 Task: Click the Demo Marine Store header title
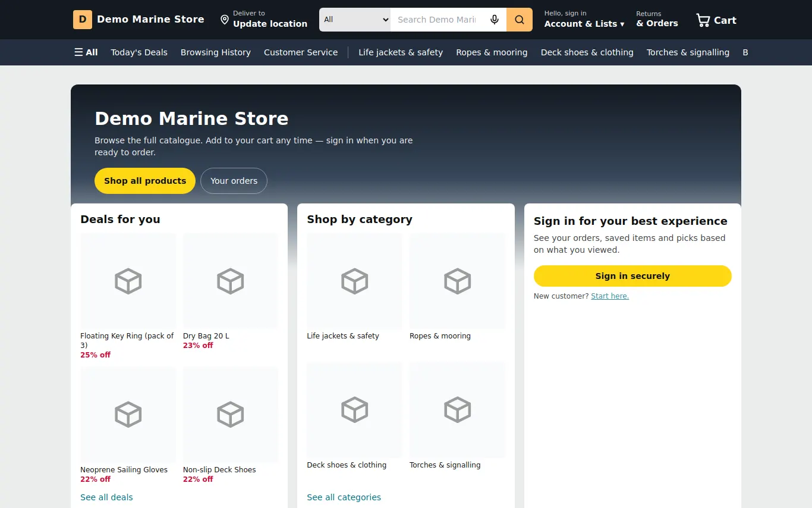pos(150,20)
